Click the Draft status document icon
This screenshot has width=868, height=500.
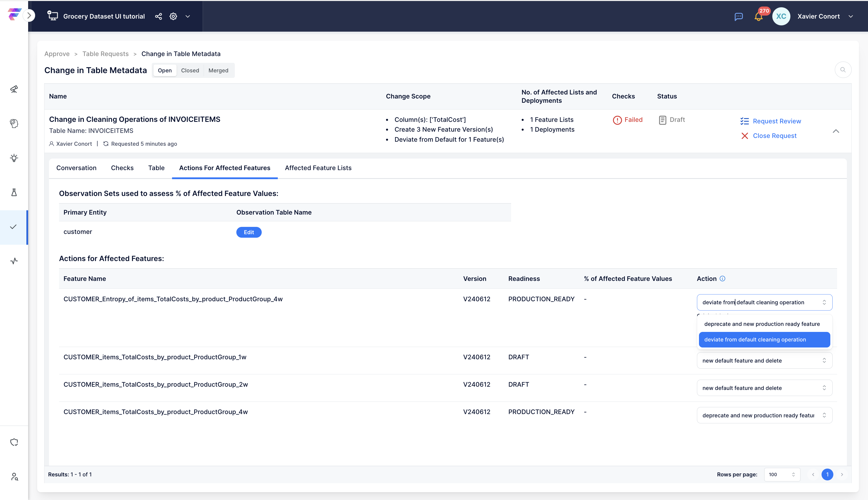[662, 120]
